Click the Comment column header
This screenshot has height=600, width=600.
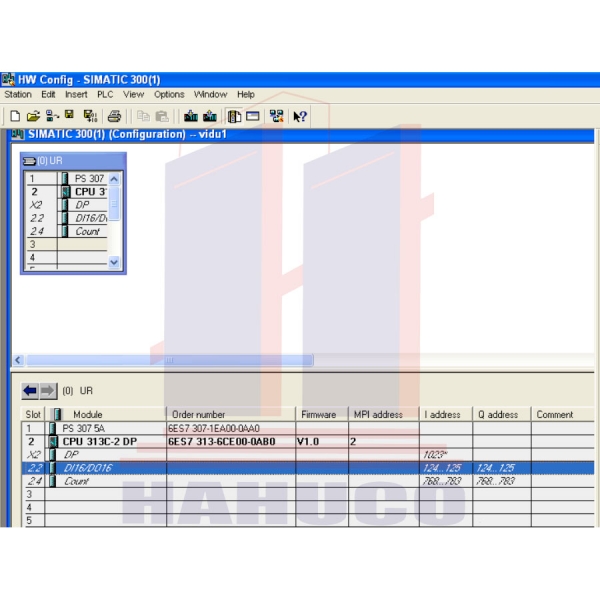(562, 414)
